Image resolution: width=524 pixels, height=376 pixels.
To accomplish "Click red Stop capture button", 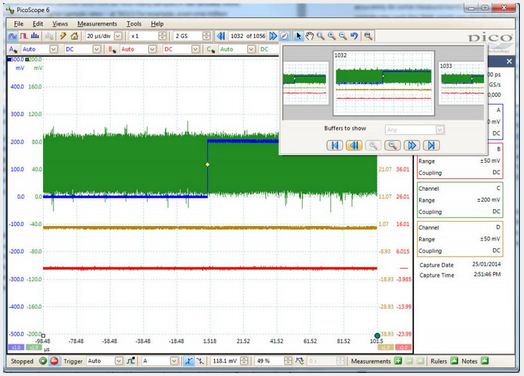I will click(54, 361).
